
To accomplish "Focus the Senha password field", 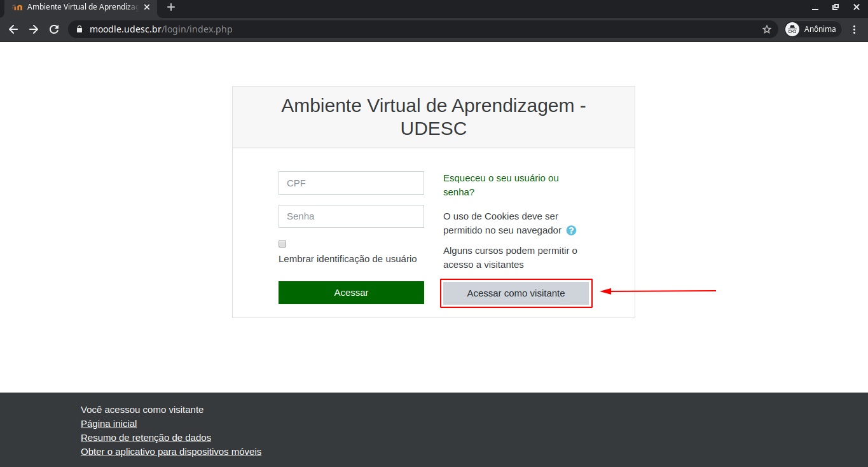I will point(351,216).
